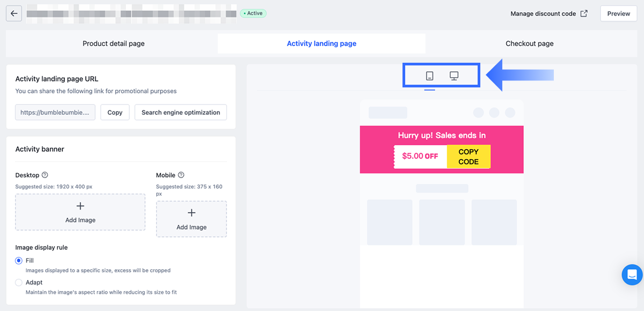644x311 pixels.
Task: Click the Mobile help question icon
Action: [181, 175]
